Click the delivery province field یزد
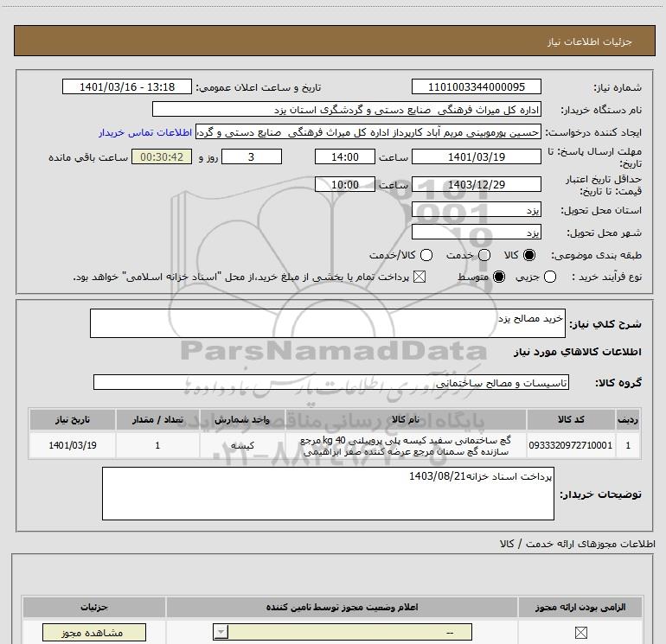This screenshot has width=666, height=644. [x=476, y=210]
